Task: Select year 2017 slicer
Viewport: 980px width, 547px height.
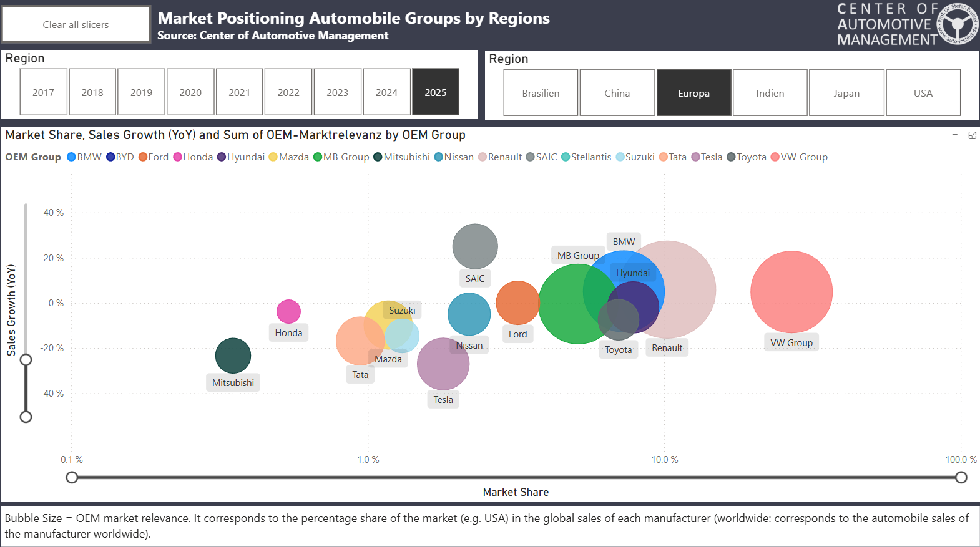Action: (x=43, y=92)
